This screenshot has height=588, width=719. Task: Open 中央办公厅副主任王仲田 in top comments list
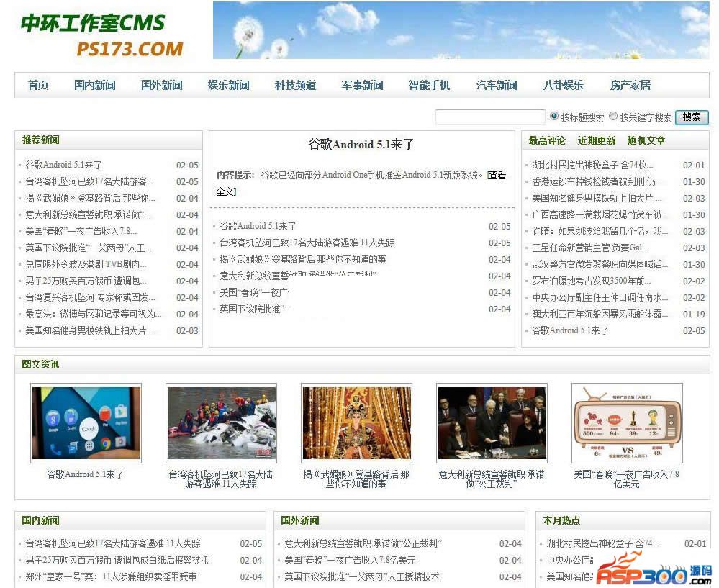coord(600,297)
